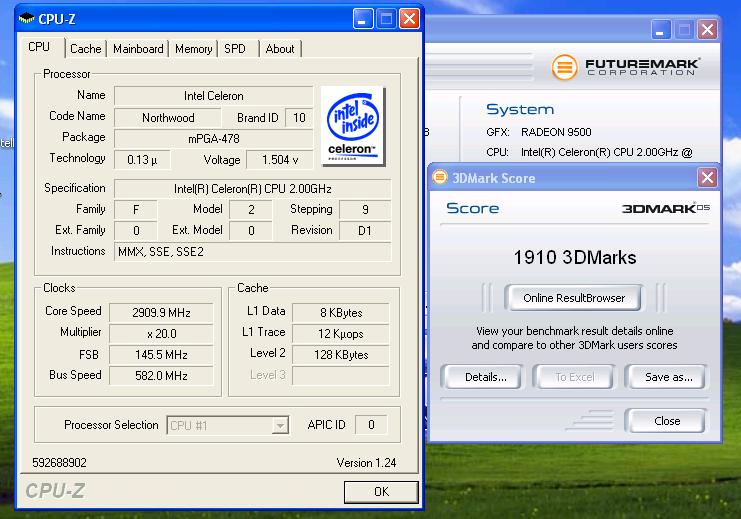This screenshot has width=741, height=519.
Task: Minimize the CPU-Z window
Action: coord(363,19)
